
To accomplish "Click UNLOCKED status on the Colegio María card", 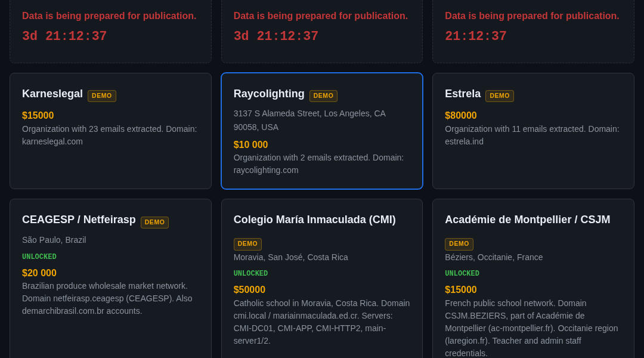I will coord(250,273).
